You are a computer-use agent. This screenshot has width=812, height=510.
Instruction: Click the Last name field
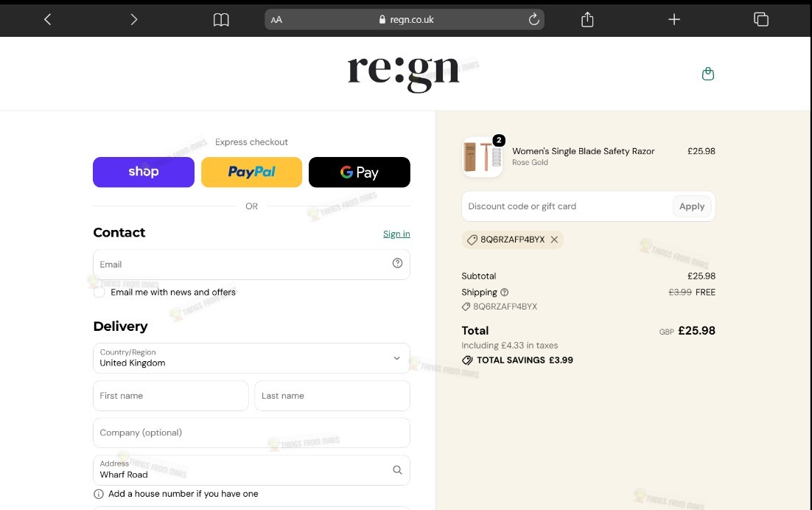[332, 396]
